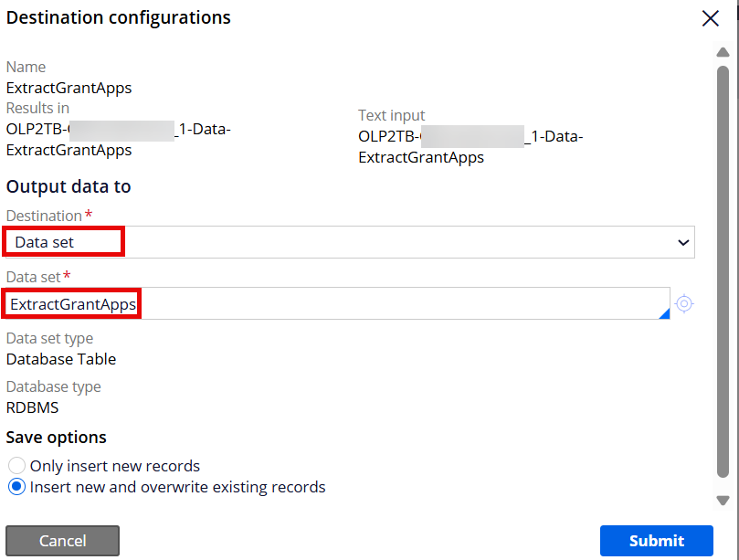This screenshot has height=560, width=739.
Task: Open the Destination dropdown showing Data set
Action: click(349, 242)
